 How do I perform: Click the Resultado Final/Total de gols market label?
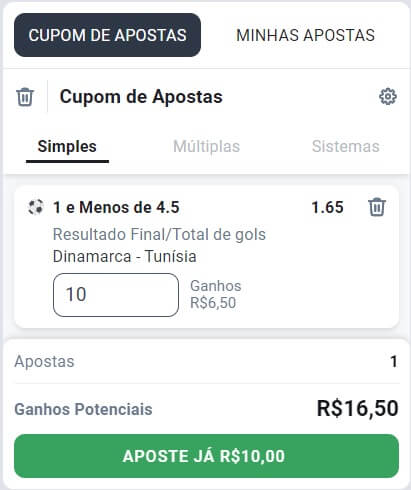pyautogui.click(x=159, y=234)
